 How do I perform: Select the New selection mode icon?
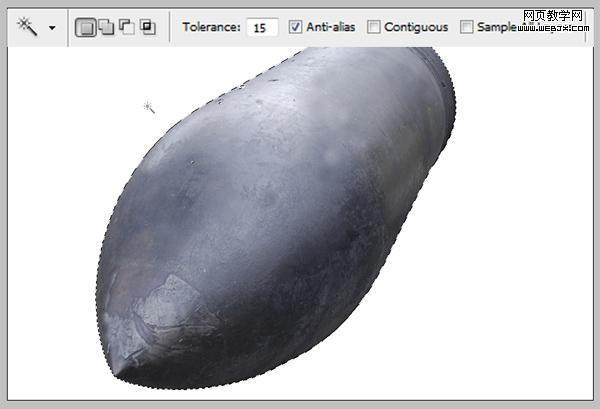click(x=86, y=28)
